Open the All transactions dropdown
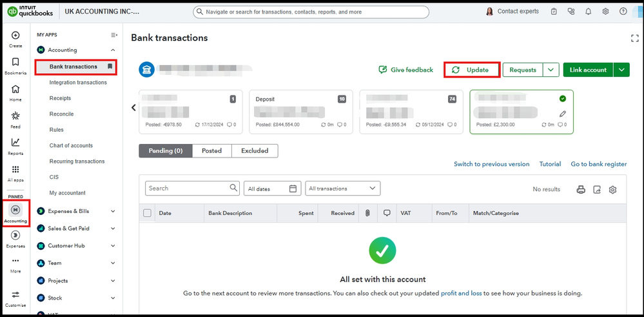 click(x=342, y=189)
